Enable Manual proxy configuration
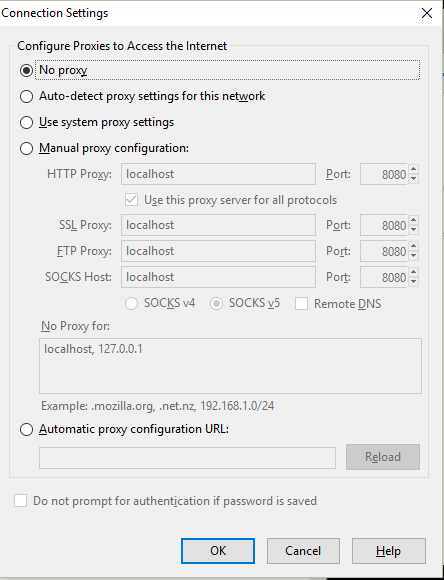The height and width of the screenshot is (580, 444). pos(26,148)
